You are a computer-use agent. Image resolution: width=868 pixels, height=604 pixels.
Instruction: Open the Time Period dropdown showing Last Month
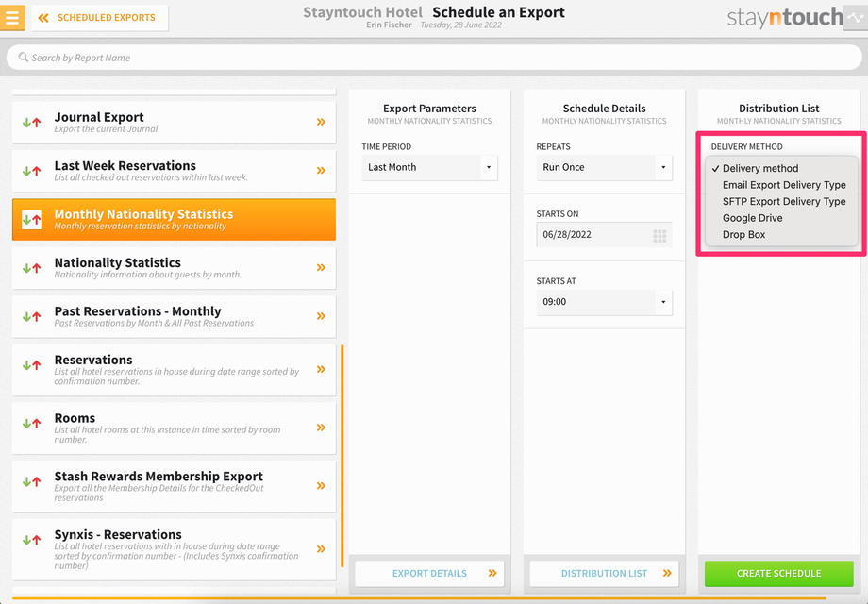coord(429,167)
